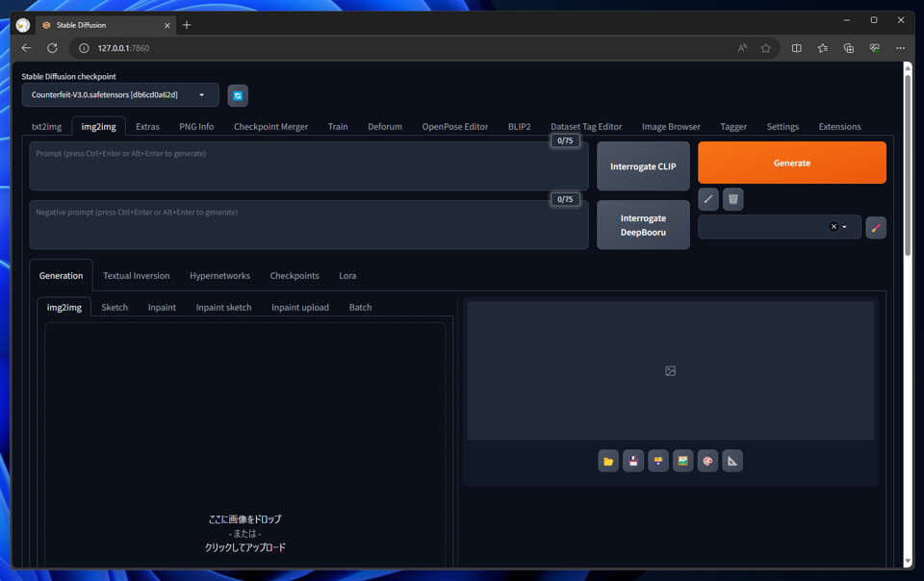The width and height of the screenshot is (924, 581).
Task: Click the Interrogate CLIP button
Action: 643,166
